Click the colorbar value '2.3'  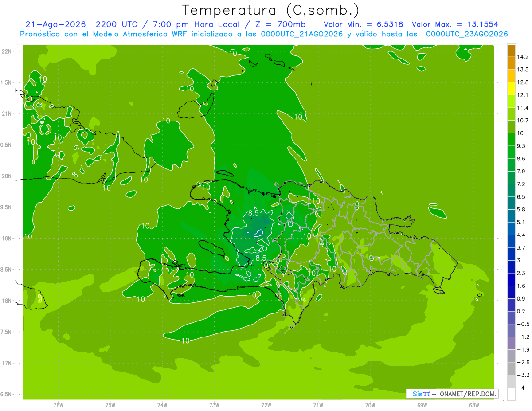coord(521,273)
